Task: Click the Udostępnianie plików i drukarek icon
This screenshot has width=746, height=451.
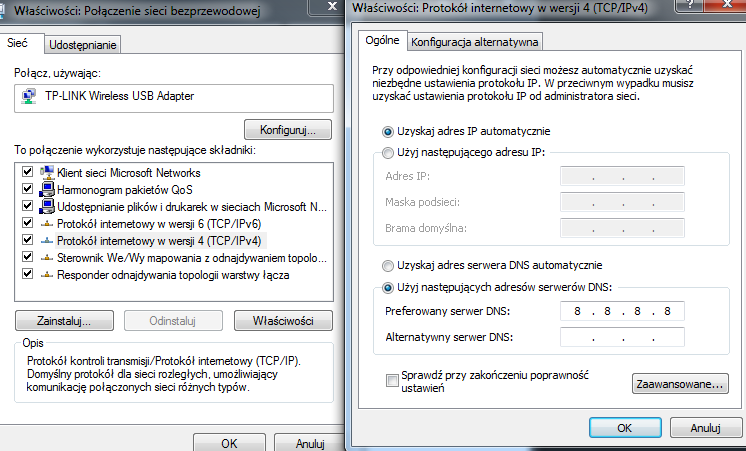Action: click(47, 206)
